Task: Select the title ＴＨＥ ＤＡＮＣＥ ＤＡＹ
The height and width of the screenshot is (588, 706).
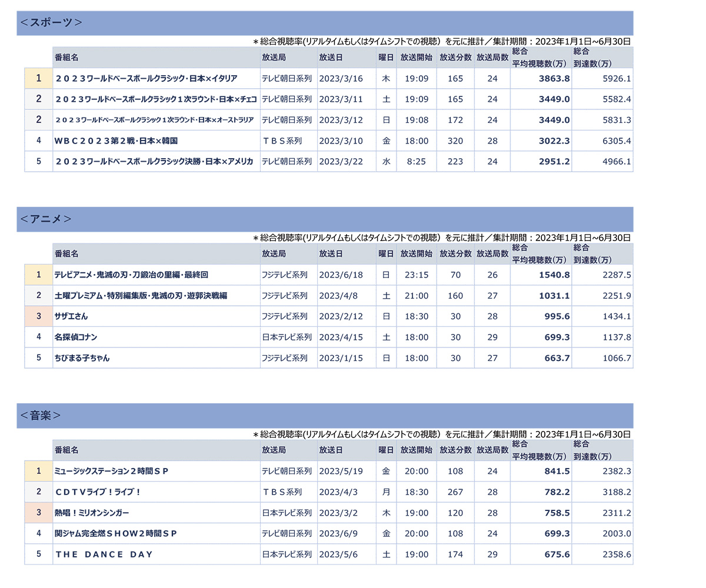Action: click(x=104, y=554)
